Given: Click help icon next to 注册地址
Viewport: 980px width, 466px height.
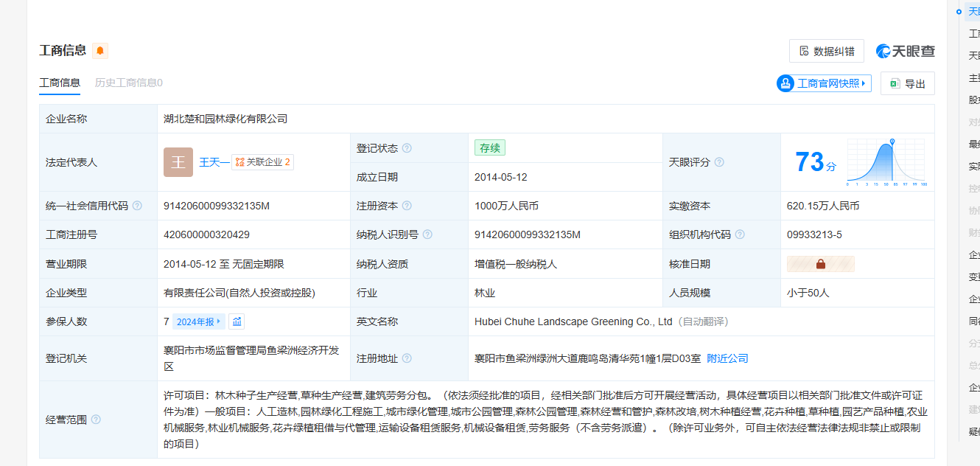Looking at the screenshot, I should (407, 358).
